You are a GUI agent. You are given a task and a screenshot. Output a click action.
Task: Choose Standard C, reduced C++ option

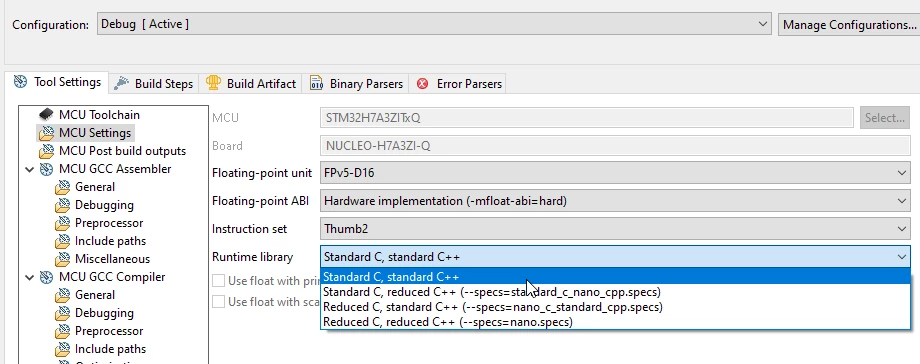(x=615, y=292)
